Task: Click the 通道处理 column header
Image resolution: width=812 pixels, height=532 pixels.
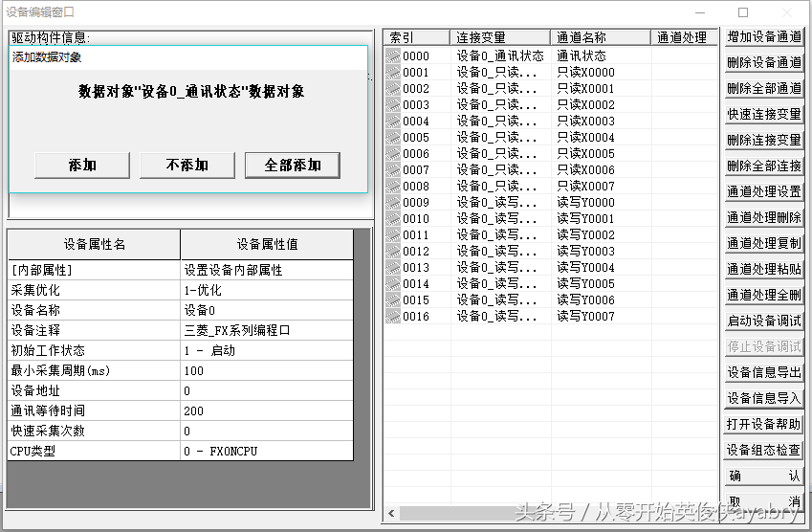Action: (683, 37)
